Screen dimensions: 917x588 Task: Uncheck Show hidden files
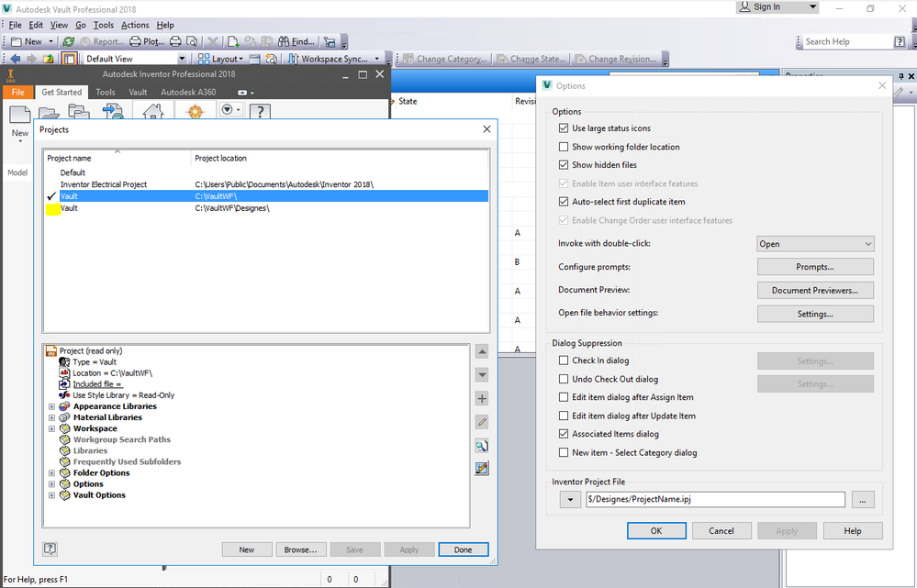pyautogui.click(x=564, y=165)
